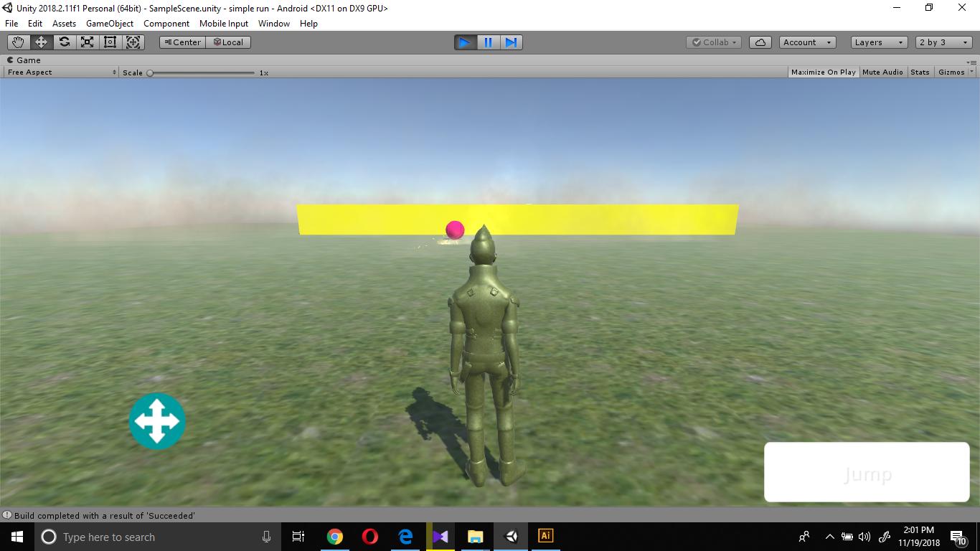
Task: Tap the teal movement joystick
Action: pyautogui.click(x=157, y=421)
